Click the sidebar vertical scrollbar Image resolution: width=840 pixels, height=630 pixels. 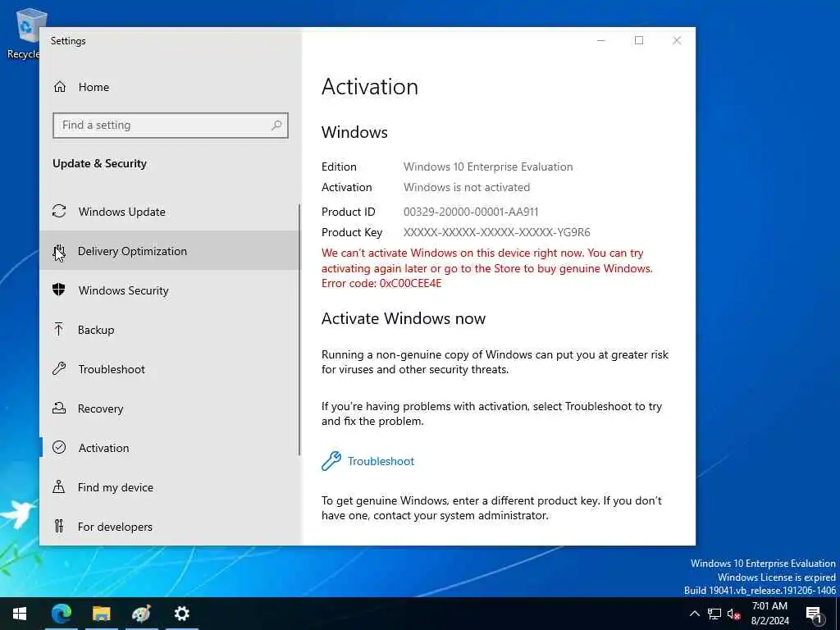(299, 330)
